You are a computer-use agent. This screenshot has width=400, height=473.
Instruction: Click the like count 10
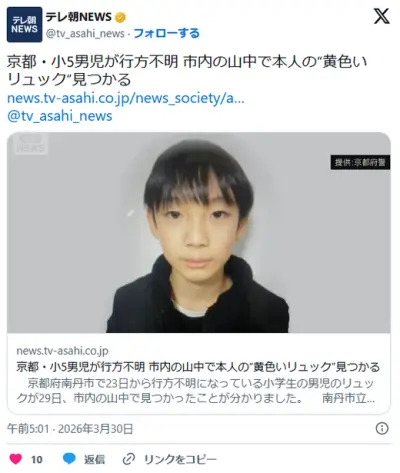coord(37,460)
